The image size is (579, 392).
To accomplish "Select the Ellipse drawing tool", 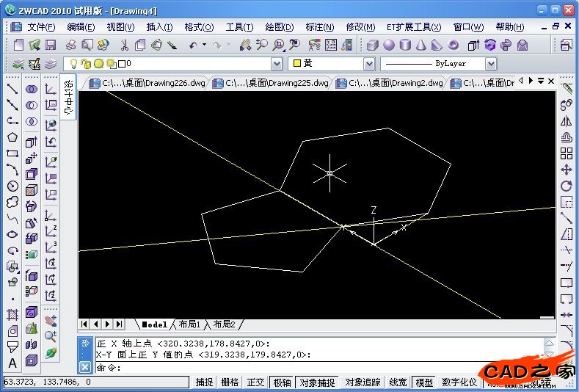I will point(12,235).
